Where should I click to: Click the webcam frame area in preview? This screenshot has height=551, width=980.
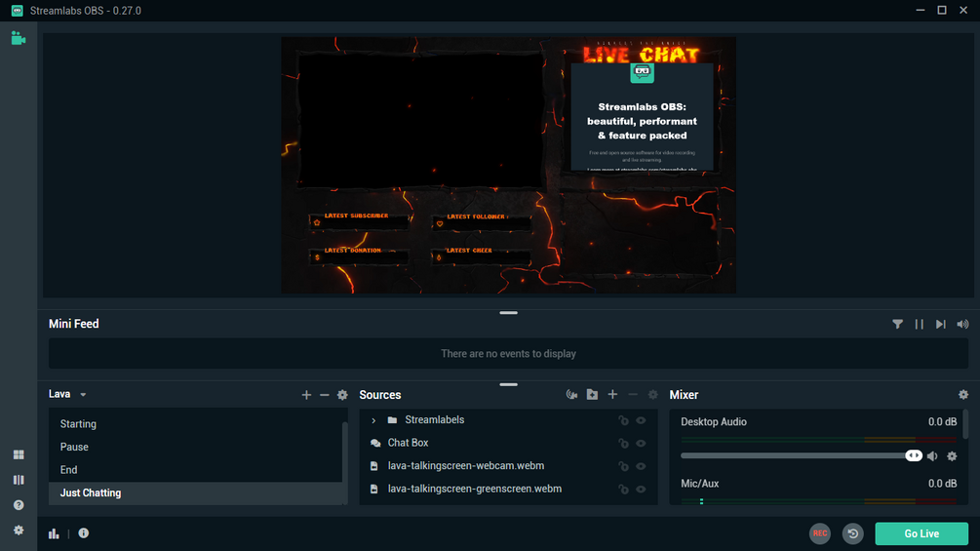(x=420, y=120)
